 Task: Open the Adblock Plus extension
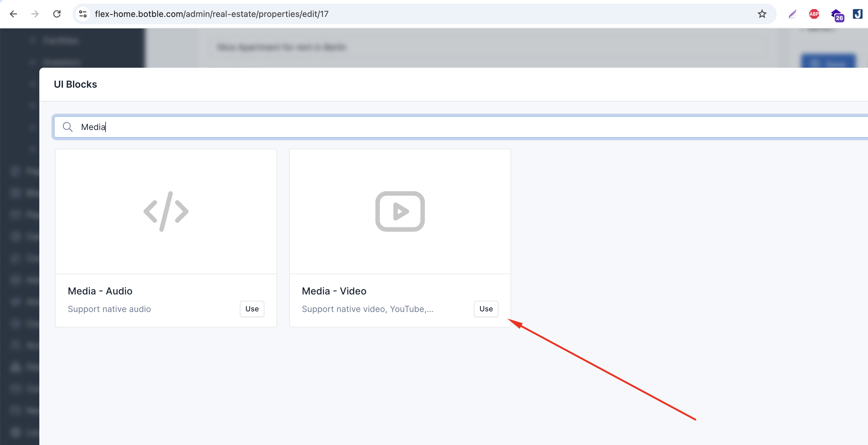coord(814,14)
